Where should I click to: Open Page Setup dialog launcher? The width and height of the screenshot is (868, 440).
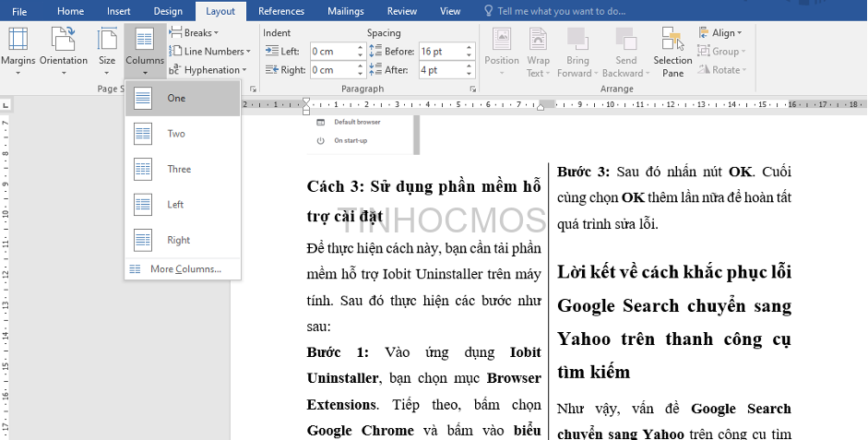click(253, 89)
